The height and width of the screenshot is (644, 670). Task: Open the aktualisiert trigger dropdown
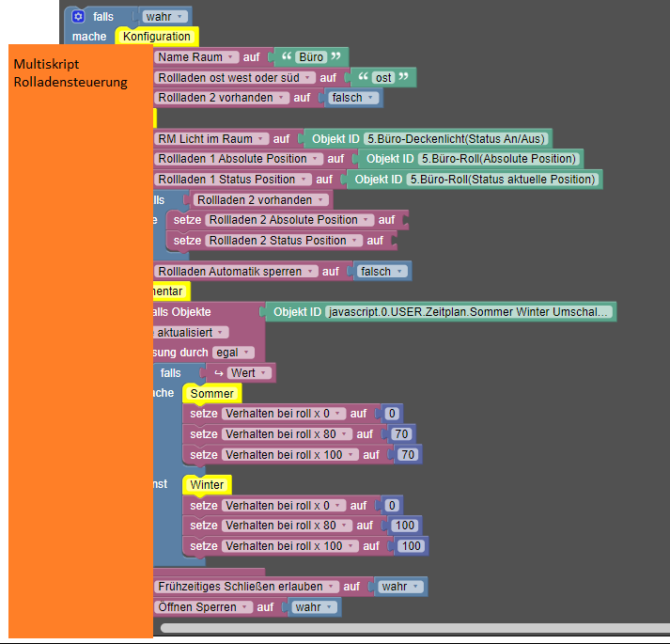pos(190,332)
